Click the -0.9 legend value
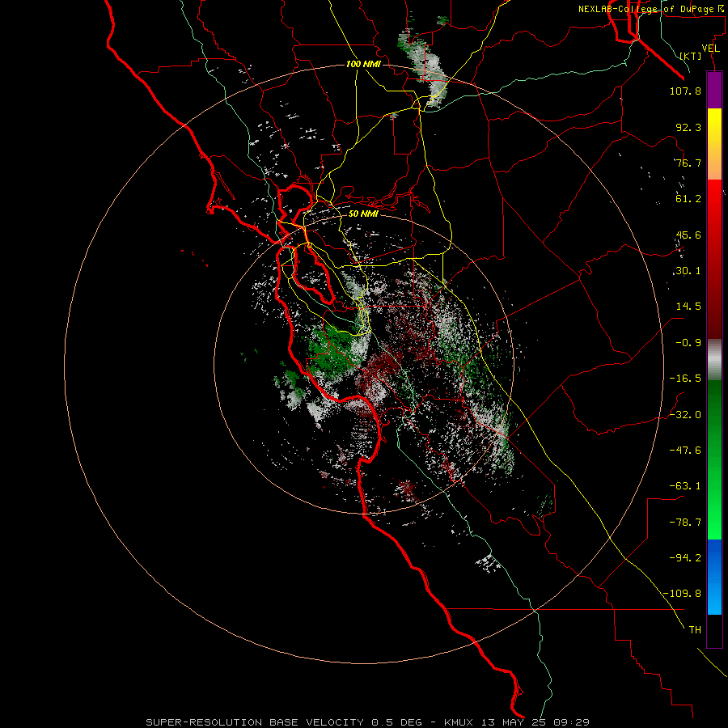 pos(688,343)
